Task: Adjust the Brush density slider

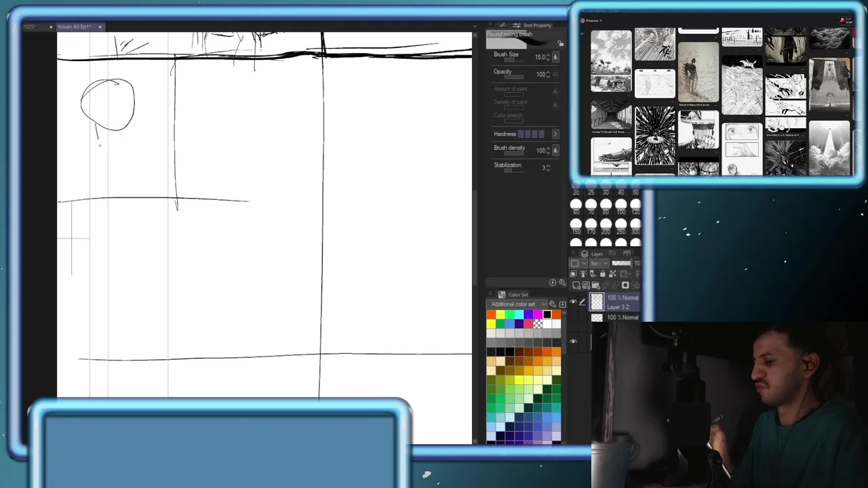Action: pyautogui.click(x=513, y=153)
